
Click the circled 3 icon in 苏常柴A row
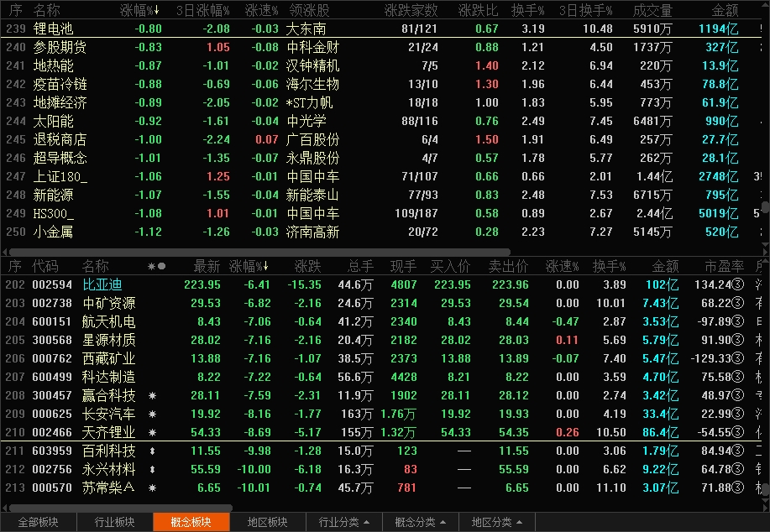(x=737, y=488)
